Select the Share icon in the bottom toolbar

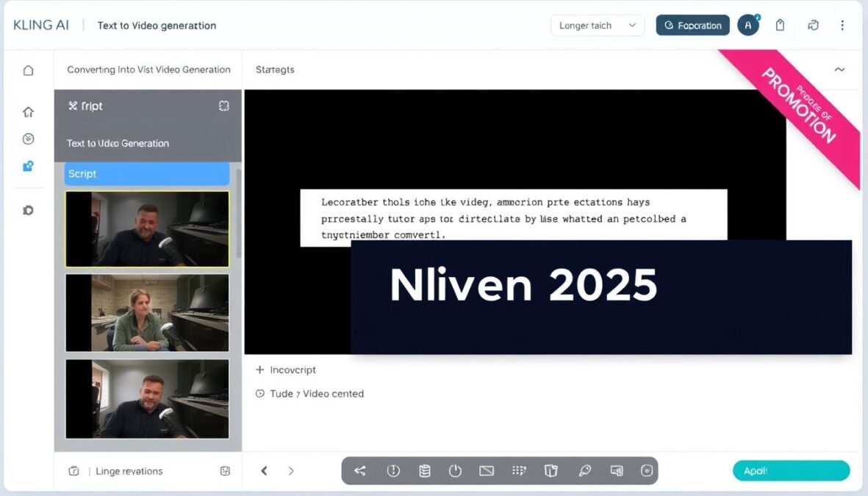pos(359,470)
